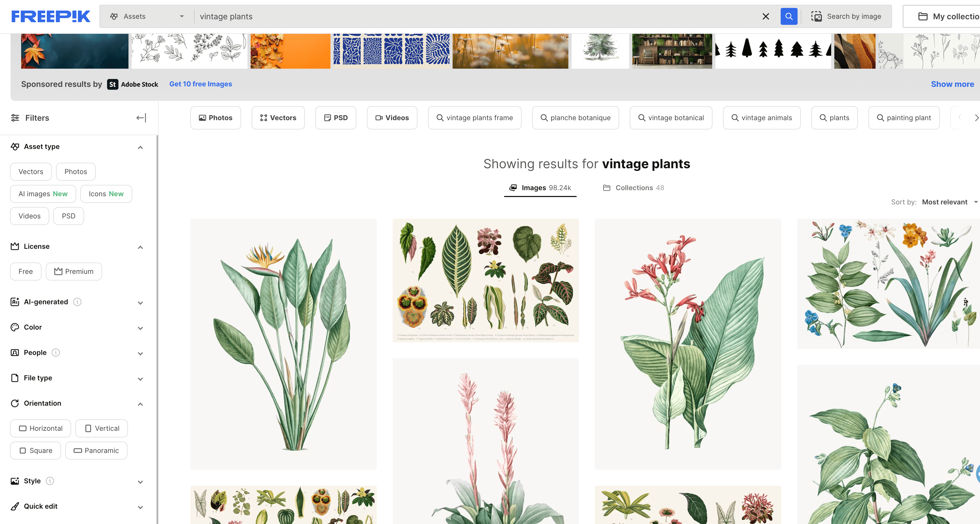The image size is (980, 524).
Task: Open the leaf collection chart thumbnail
Action: pos(485,280)
